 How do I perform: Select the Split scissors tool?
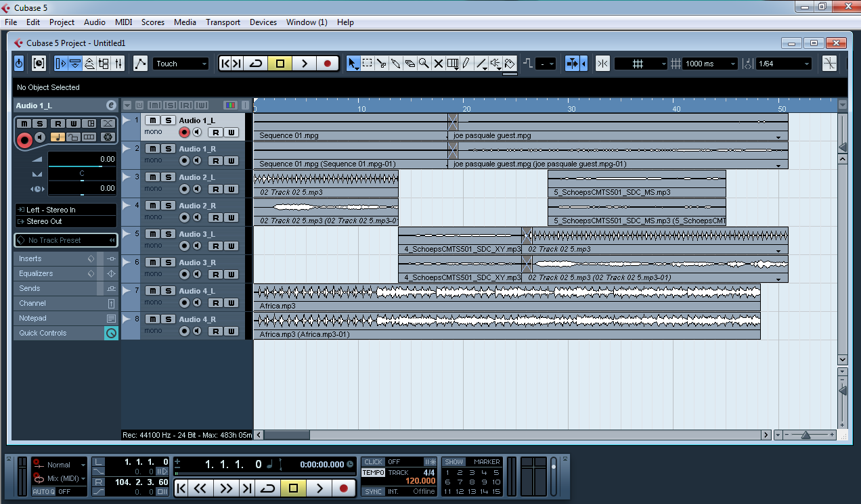(381, 64)
